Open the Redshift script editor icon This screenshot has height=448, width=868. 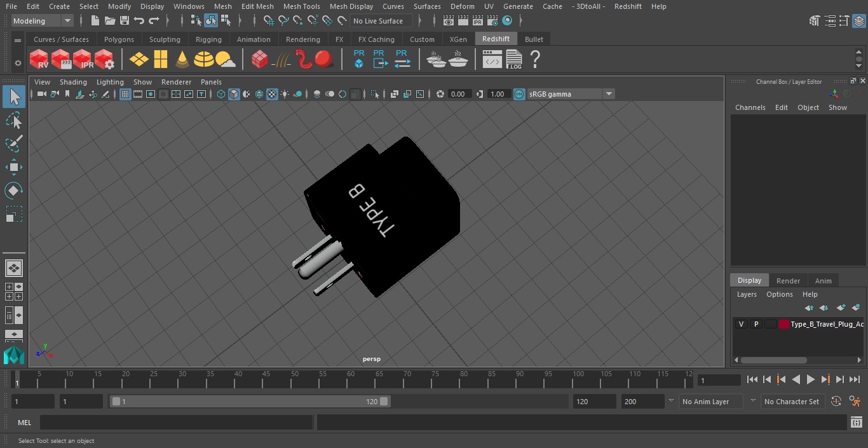492,60
